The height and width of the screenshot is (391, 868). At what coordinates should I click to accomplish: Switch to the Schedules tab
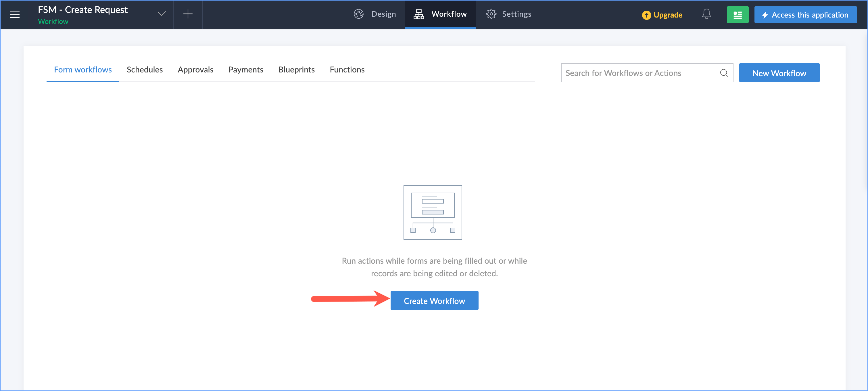(x=145, y=70)
